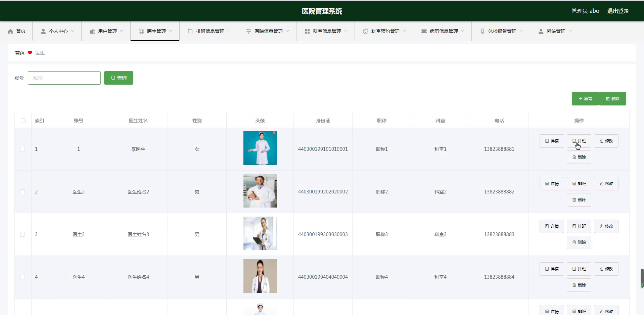Click the 科室3 cell

tap(440, 234)
